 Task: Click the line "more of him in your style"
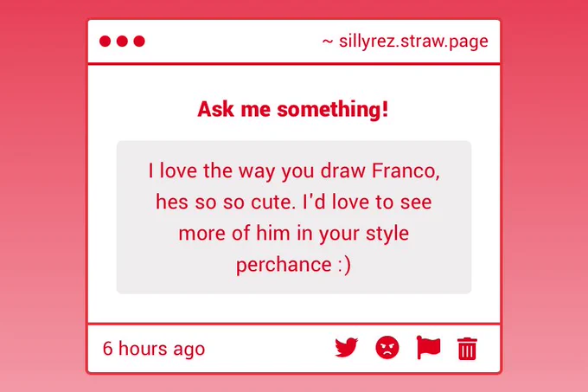tap(294, 234)
